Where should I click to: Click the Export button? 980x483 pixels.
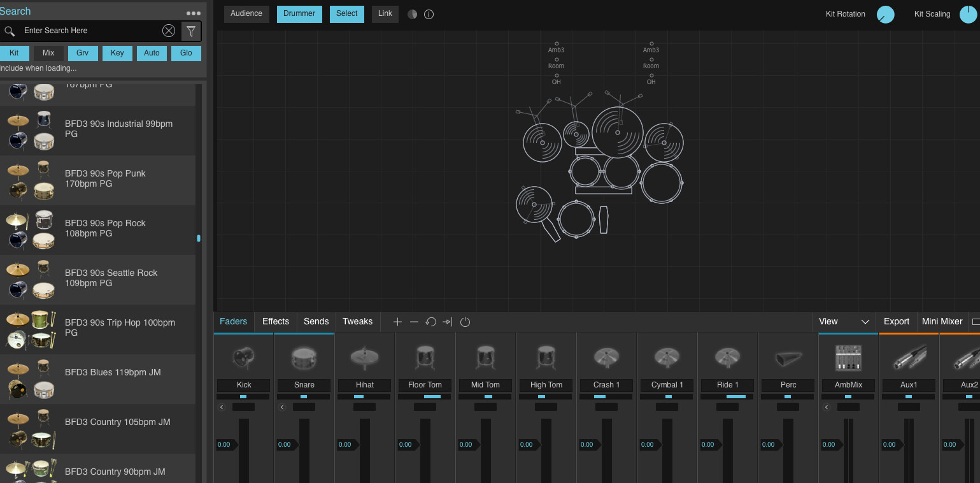897,322
